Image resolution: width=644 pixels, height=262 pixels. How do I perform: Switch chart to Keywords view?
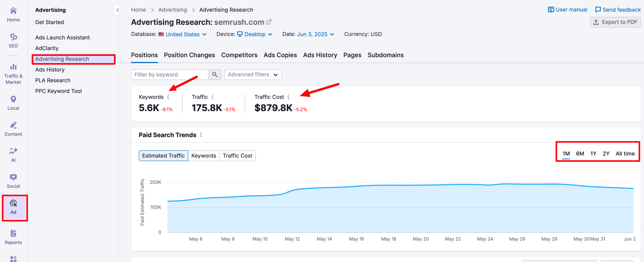click(x=204, y=156)
